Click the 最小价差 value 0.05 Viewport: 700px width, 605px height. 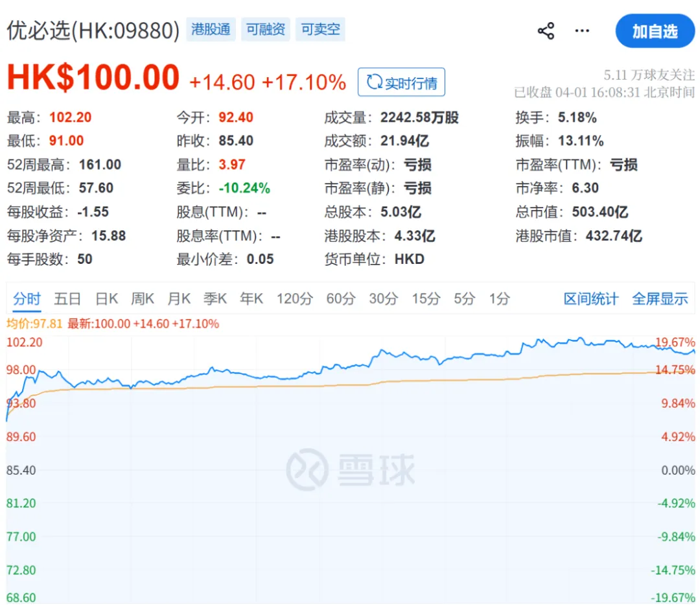point(260,259)
